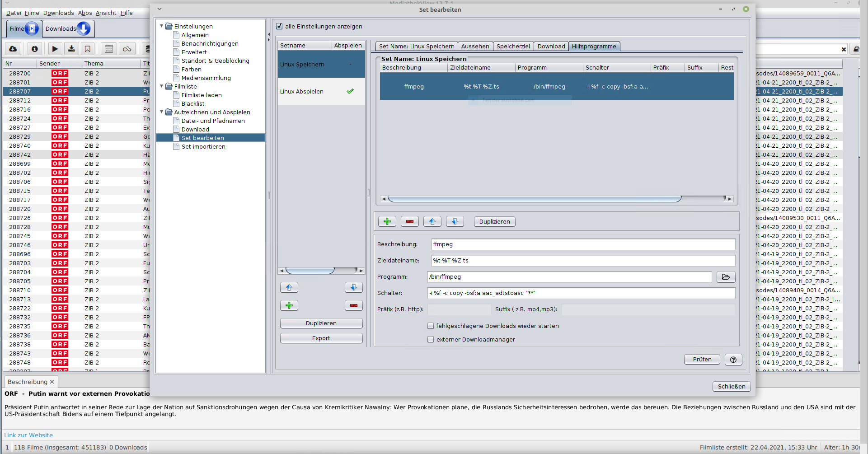Collapse the Einstellungen tree node
Viewport: 868px width, 454px height.
[162, 26]
